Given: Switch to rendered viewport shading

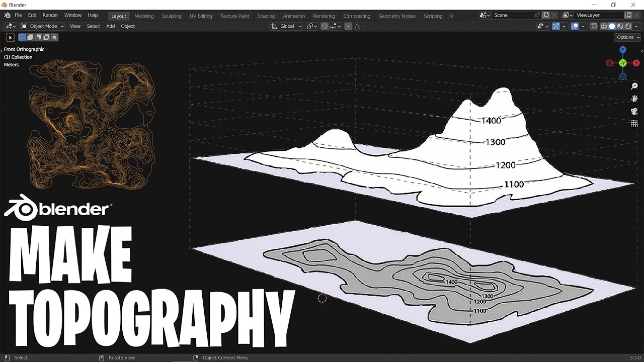Looking at the screenshot, I should 628,26.
